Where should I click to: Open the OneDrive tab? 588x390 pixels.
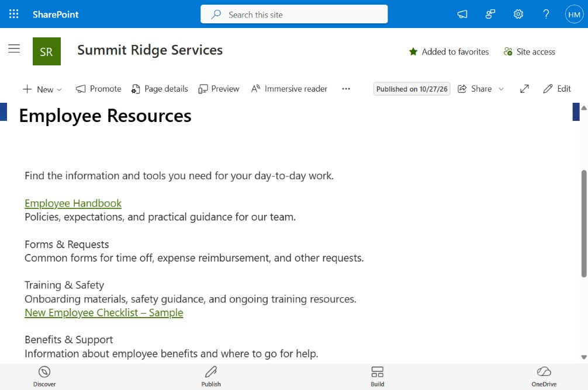(x=544, y=377)
